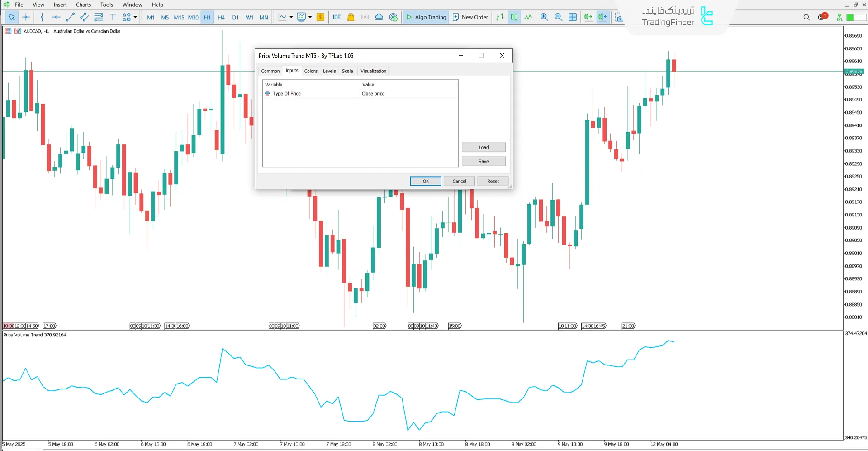This screenshot has width=868, height=451.
Task: Select the H4 timeframe
Action: (221, 17)
